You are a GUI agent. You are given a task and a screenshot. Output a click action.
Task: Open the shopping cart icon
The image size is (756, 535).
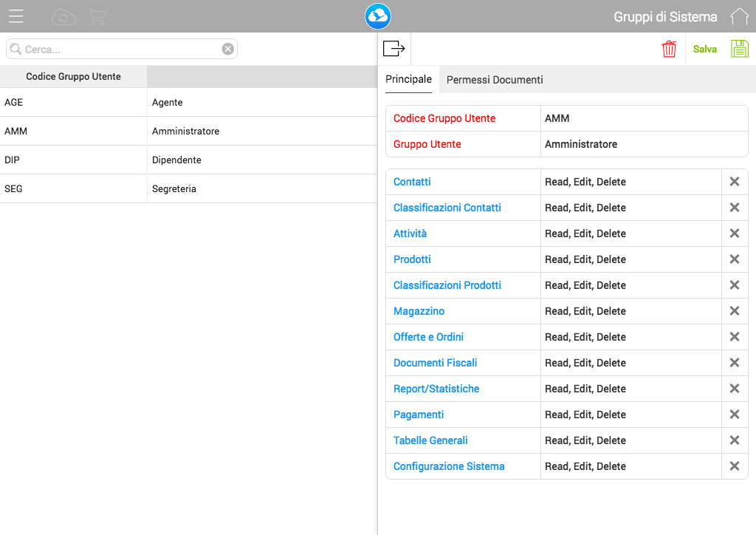(97, 16)
